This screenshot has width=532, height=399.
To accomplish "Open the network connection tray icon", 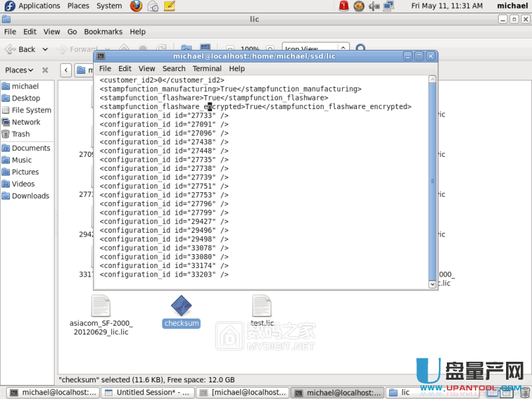I will coord(390,6).
